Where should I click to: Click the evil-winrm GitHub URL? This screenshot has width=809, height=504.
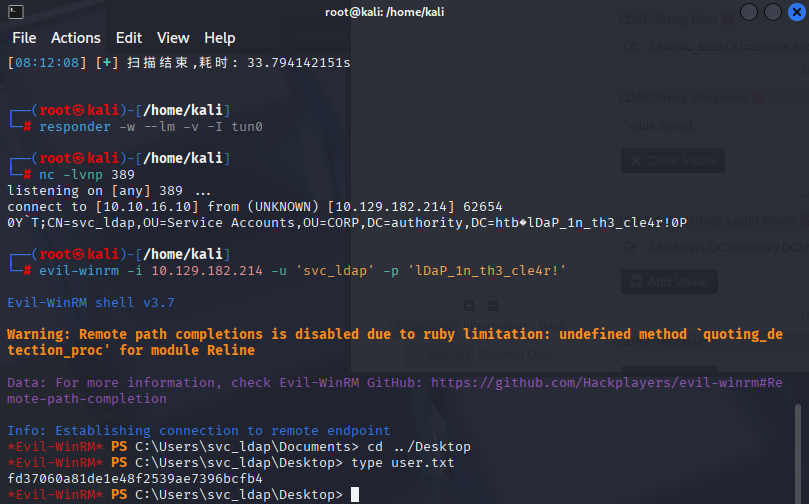[395, 391]
